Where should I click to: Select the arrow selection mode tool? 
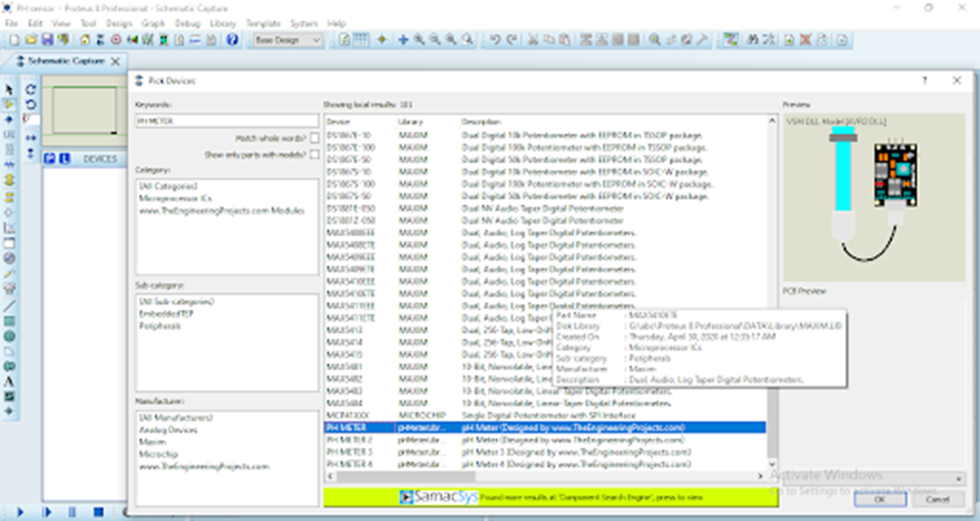pyautogui.click(x=9, y=88)
